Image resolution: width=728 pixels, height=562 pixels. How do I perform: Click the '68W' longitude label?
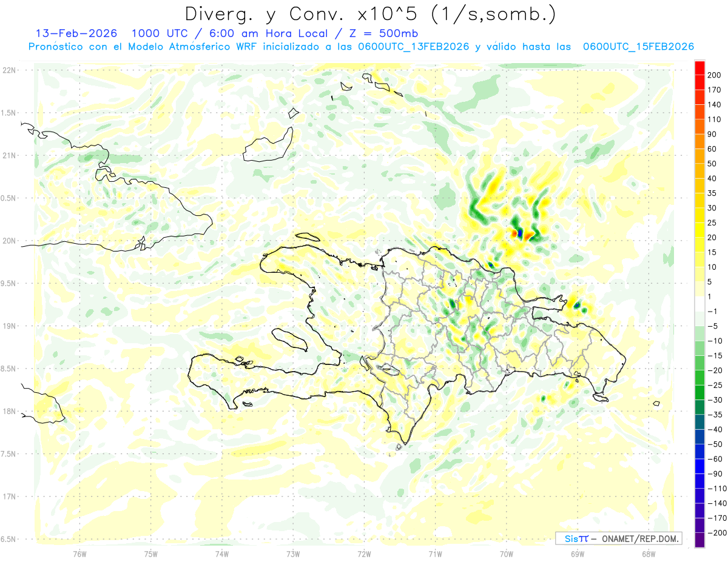coord(649,554)
